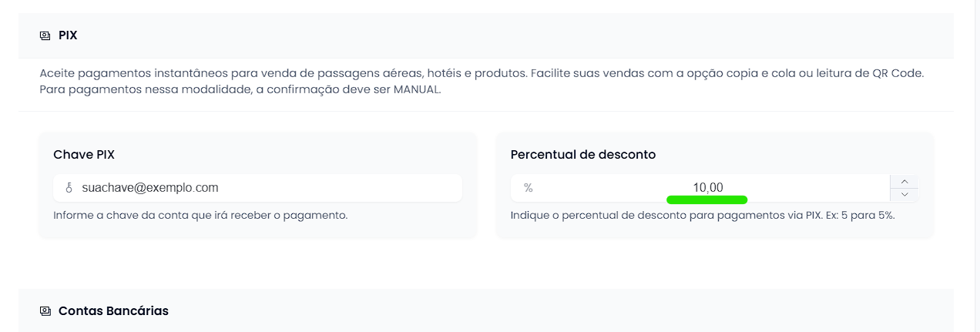Viewport: 980px width, 332px height.
Task: Click the PIX section header icon
Action: [45, 35]
